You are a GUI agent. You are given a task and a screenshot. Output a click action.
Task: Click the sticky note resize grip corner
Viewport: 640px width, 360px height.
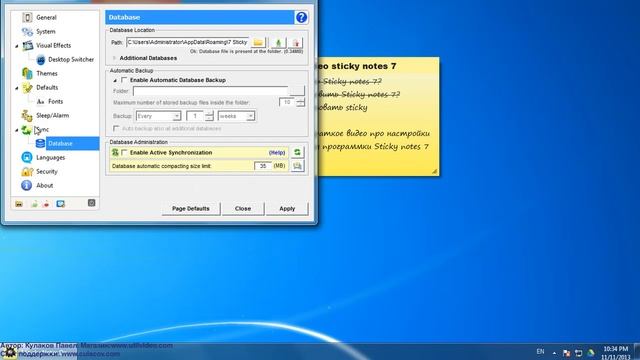pos(435,171)
